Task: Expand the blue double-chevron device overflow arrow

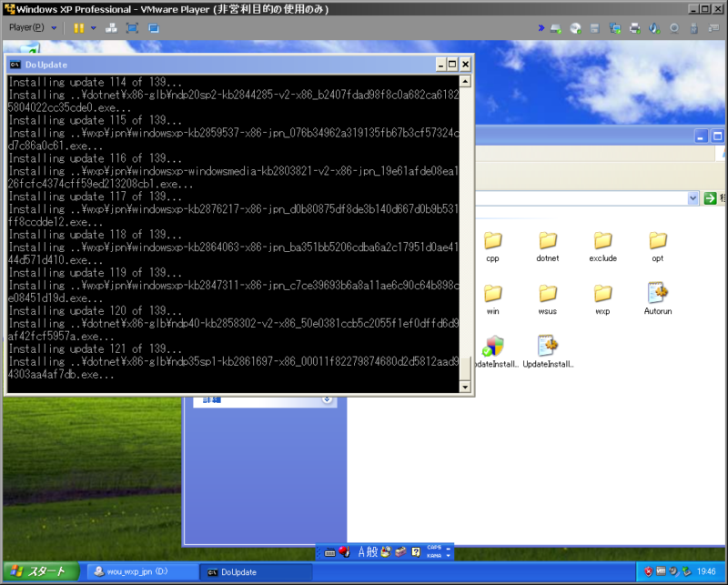Action: 541,28
